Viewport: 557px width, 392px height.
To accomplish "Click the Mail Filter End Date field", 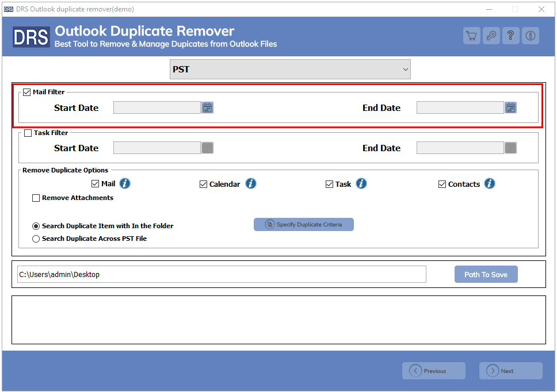I will tap(460, 107).
